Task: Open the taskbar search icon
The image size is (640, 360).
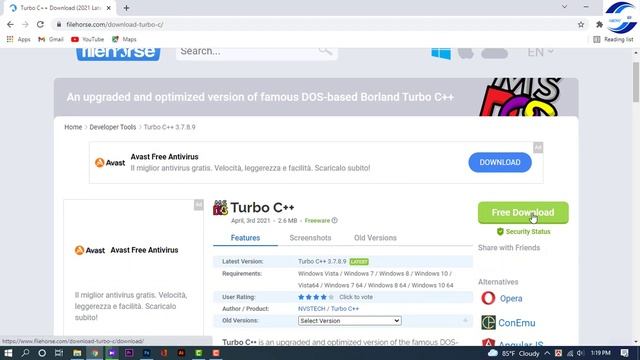Action: (x=25, y=353)
